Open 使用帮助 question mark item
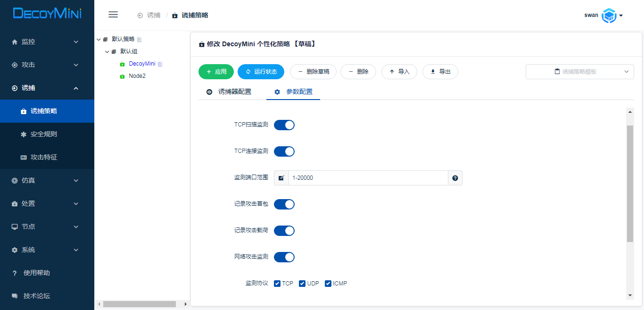Image resolution: width=644 pixels, height=310 pixels. (x=36, y=273)
